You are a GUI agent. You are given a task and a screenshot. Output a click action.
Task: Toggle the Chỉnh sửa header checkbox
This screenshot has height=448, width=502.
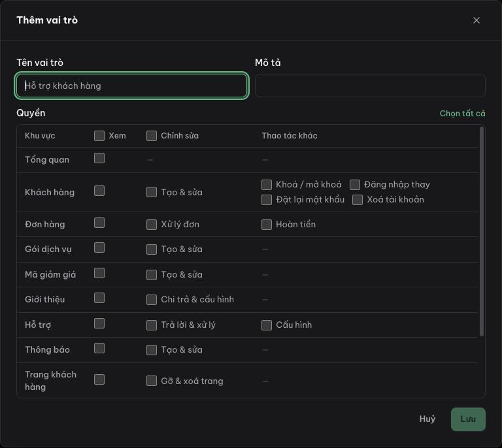pos(152,136)
